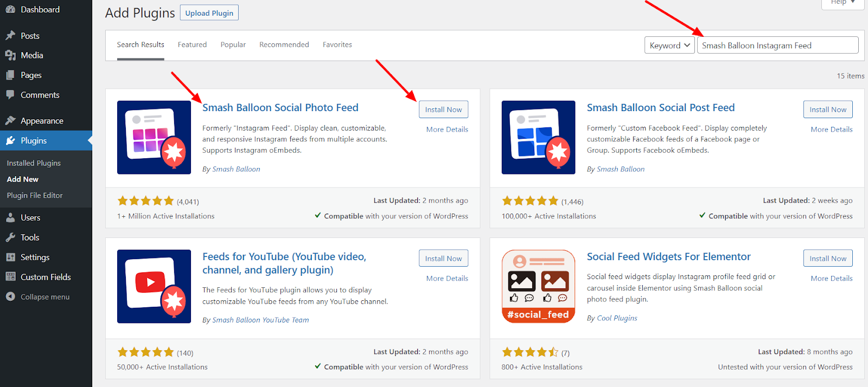Expand the Help tab dropdown
The image size is (868, 387).
click(843, 3)
